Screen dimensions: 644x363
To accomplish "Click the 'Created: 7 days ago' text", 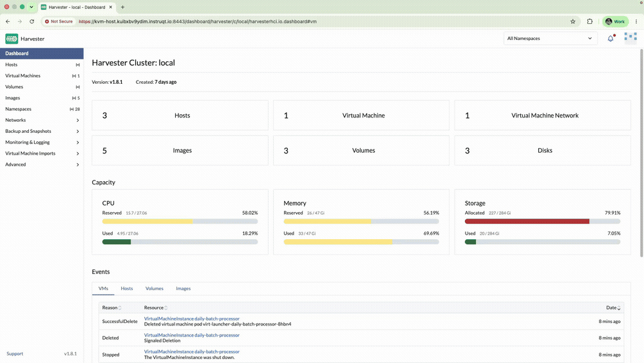I will click(x=156, y=82).
